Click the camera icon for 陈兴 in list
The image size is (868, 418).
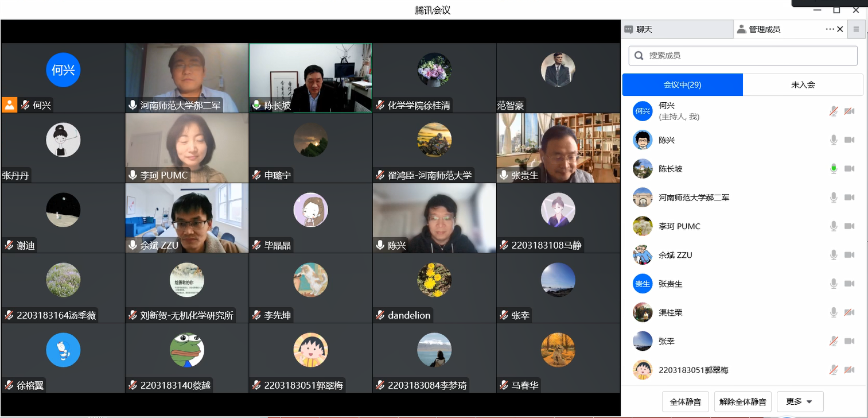(849, 140)
